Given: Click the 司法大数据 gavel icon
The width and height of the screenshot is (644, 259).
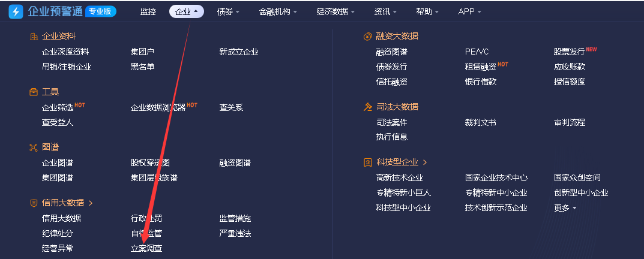Looking at the screenshot, I should [x=367, y=107].
